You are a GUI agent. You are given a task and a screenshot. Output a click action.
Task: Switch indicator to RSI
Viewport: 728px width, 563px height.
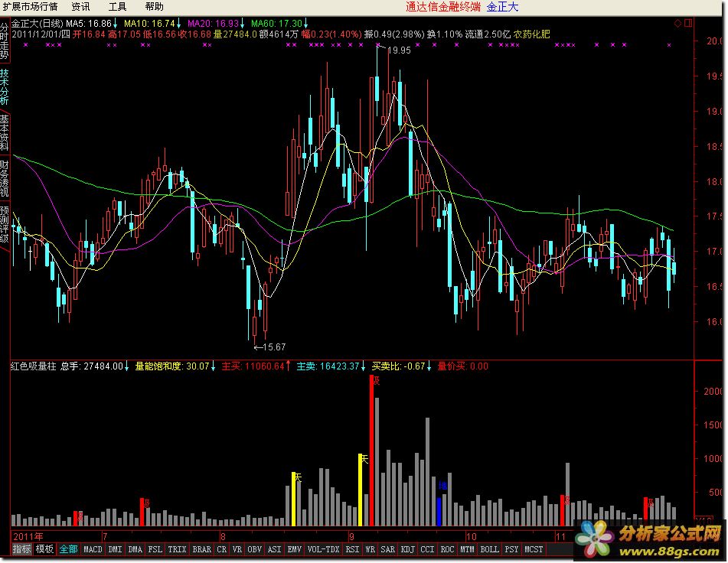(352, 549)
